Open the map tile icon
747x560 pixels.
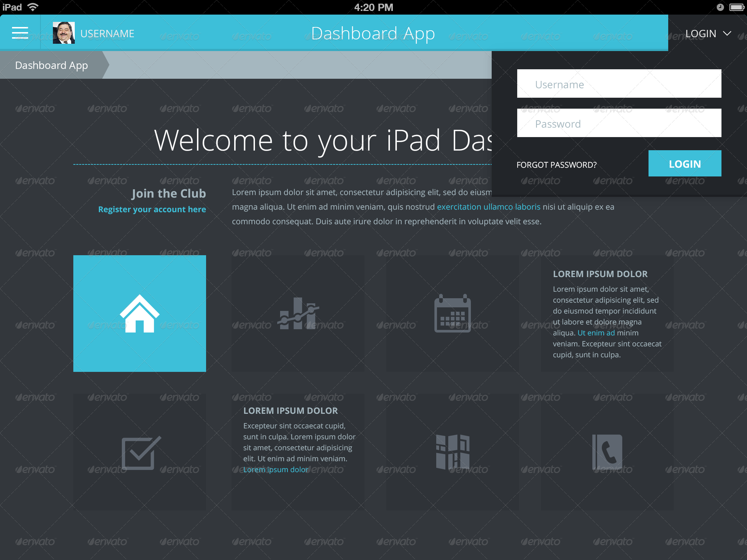tap(452, 452)
